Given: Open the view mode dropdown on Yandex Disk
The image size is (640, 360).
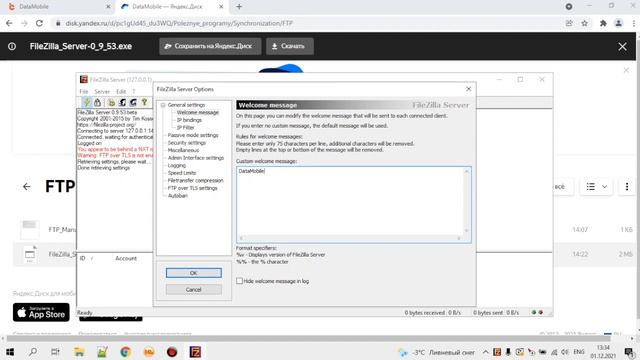Looking at the screenshot, I should [x=597, y=187].
